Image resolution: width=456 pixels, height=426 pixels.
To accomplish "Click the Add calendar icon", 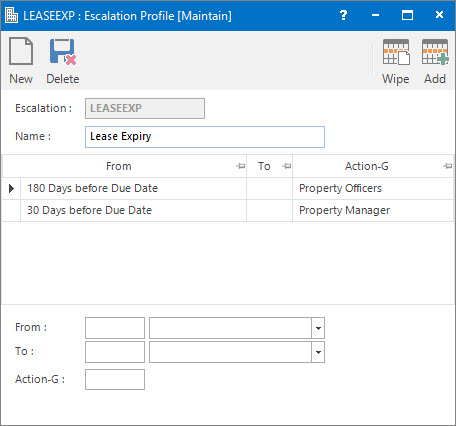I will click(435, 52).
